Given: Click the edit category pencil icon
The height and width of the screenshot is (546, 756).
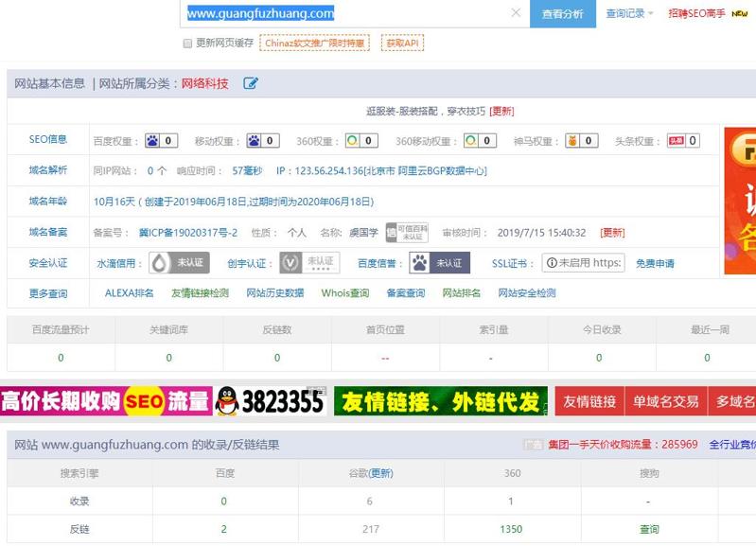Looking at the screenshot, I should [250, 83].
